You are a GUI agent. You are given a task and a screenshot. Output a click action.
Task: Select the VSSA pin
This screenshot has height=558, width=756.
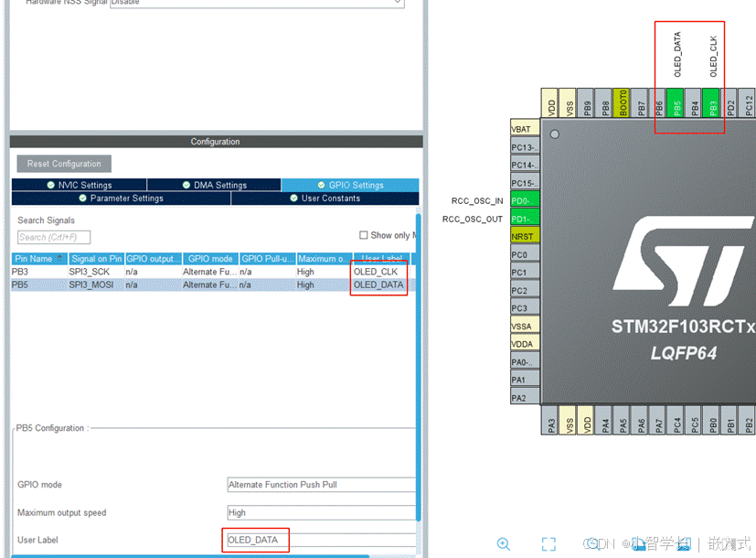[x=525, y=326]
